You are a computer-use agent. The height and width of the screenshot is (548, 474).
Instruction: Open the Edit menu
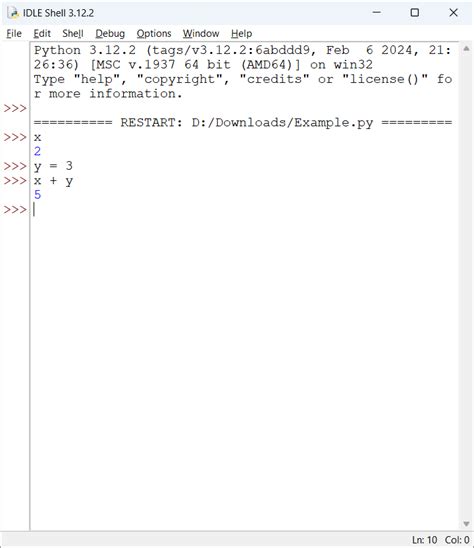tap(42, 34)
